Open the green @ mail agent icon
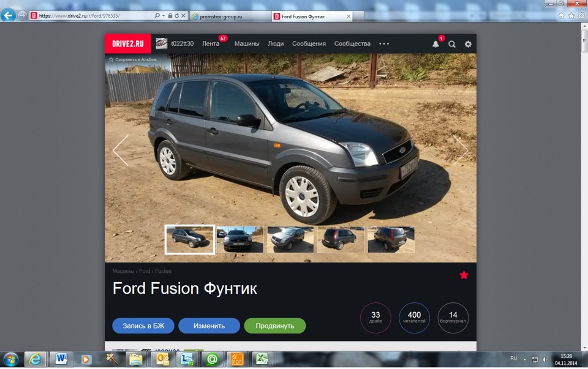This screenshot has width=588, height=369. 212,360
